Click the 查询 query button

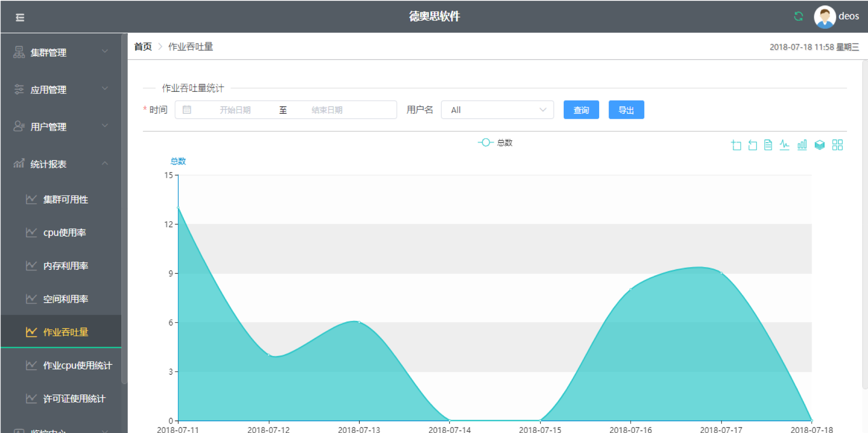[x=581, y=110]
